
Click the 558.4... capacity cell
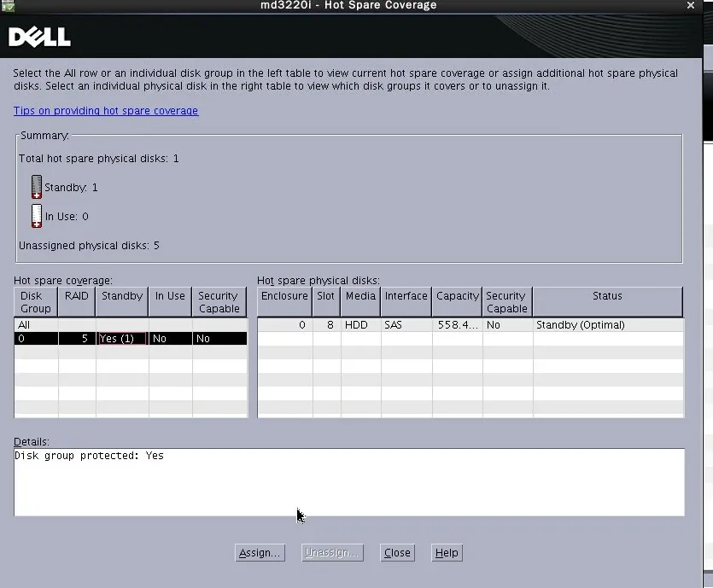(x=458, y=325)
